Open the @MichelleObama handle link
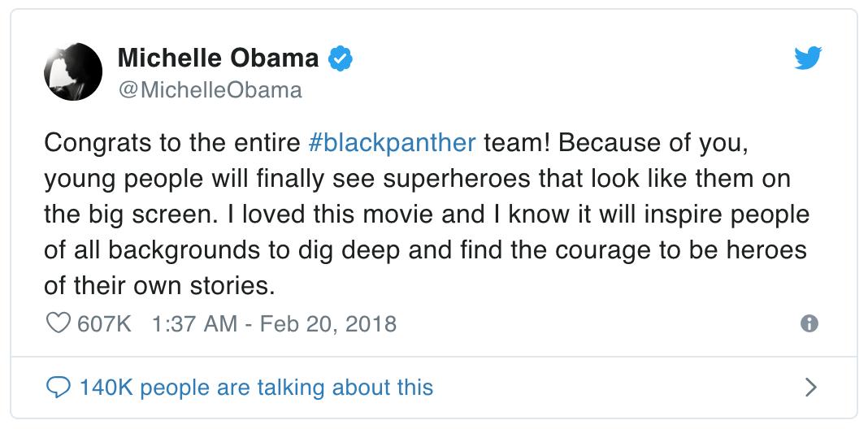Viewport: 868px width, 429px height. click(210, 89)
